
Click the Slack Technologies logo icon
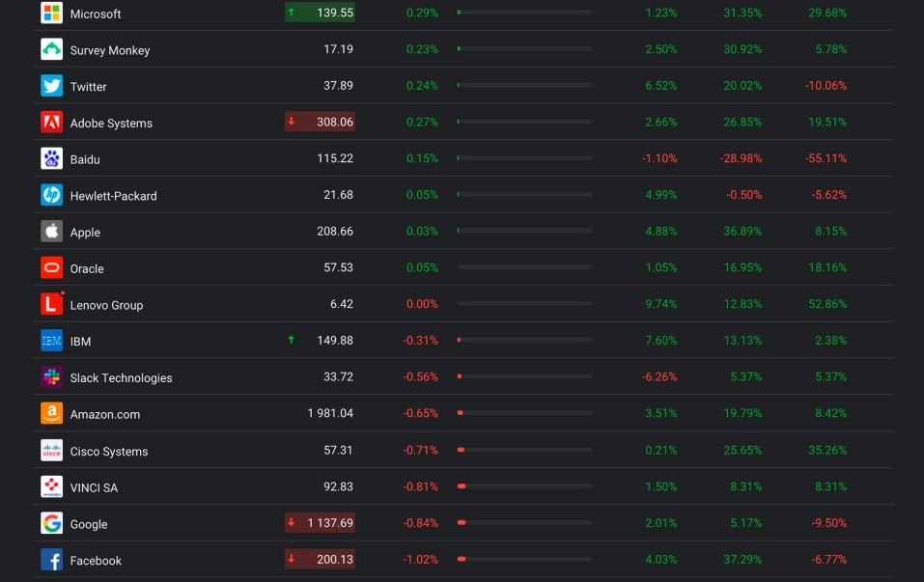coord(51,377)
